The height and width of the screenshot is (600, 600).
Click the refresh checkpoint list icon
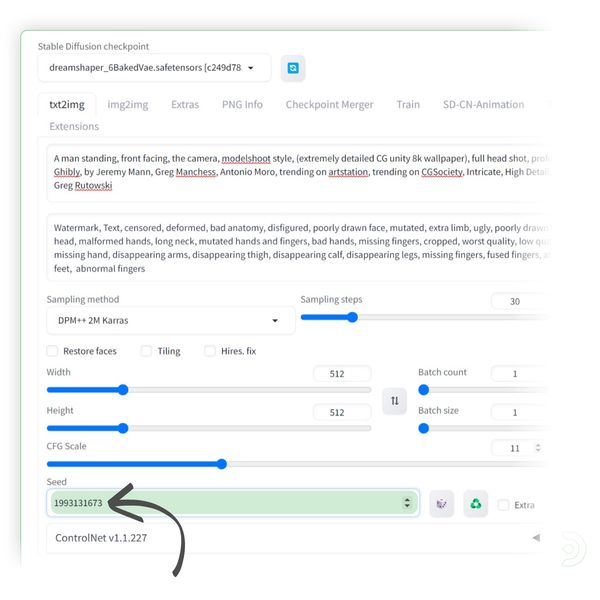click(292, 68)
